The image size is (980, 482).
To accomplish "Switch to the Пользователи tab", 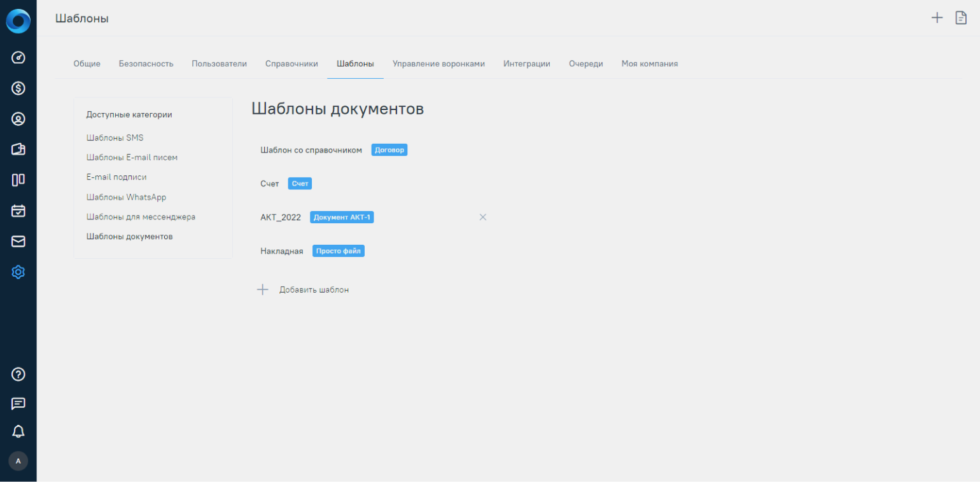I will [x=219, y=64].
